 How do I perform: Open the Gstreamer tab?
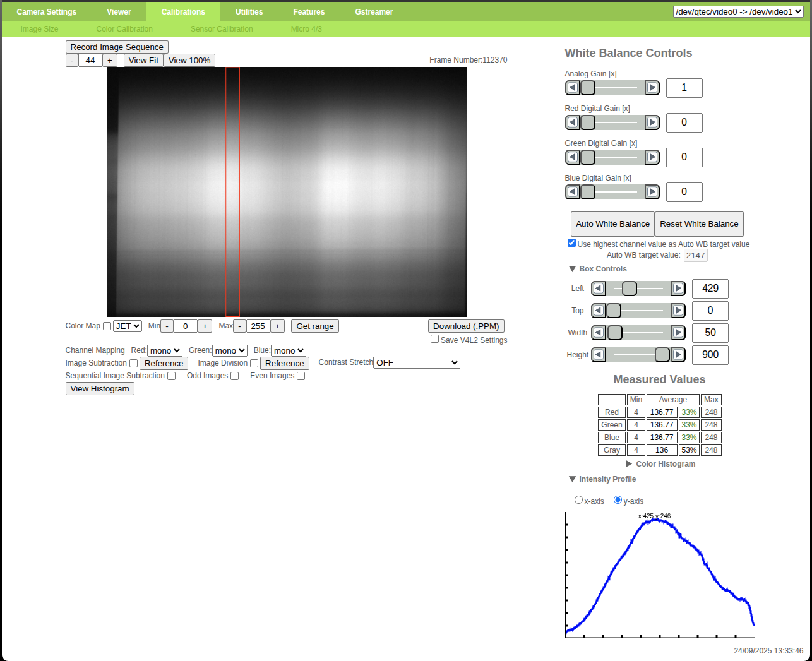click(374, 12)
